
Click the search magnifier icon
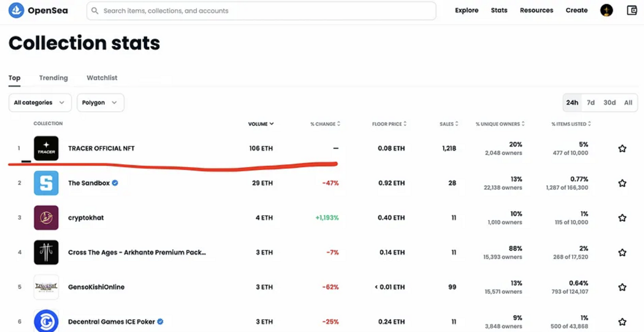coord(96,11)
